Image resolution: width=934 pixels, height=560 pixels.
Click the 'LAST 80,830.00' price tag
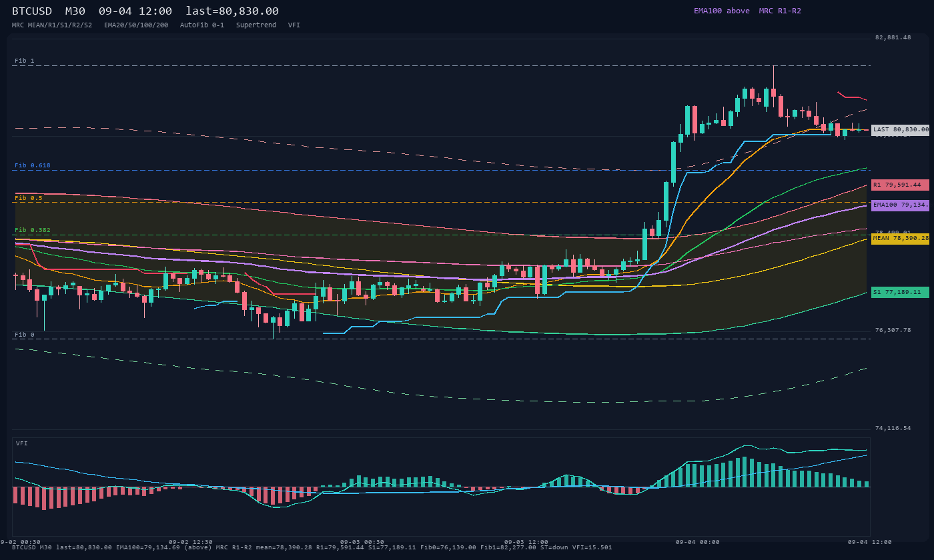[x=900, y=130]
